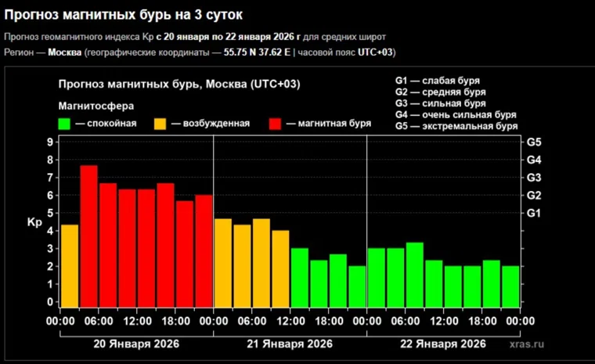The height and width of the screenshot is (364, 595).
Task: Click the xras.ru watermark link
Action: point(525,344)
